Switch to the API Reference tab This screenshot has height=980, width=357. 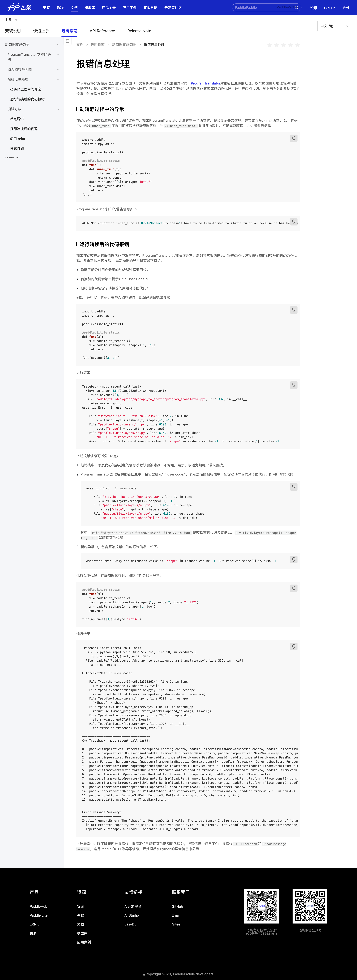[x=102, y=31]
